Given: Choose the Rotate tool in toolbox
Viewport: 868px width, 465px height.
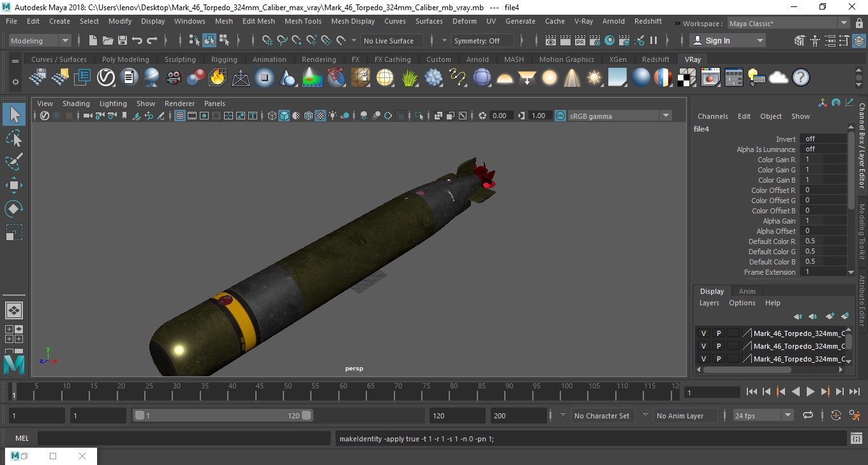Looking at the screenshot, I should [14, 208].
